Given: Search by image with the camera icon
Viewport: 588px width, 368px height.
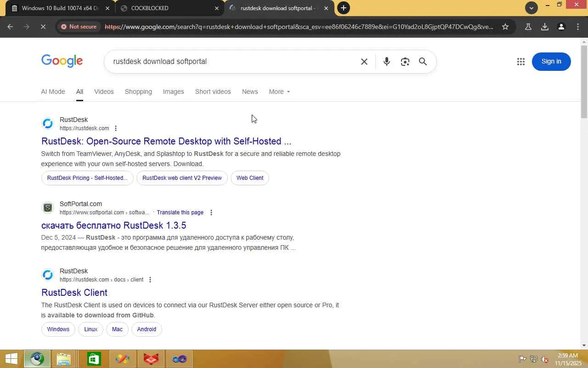Looking at the screenshot, I should point(405,62).
